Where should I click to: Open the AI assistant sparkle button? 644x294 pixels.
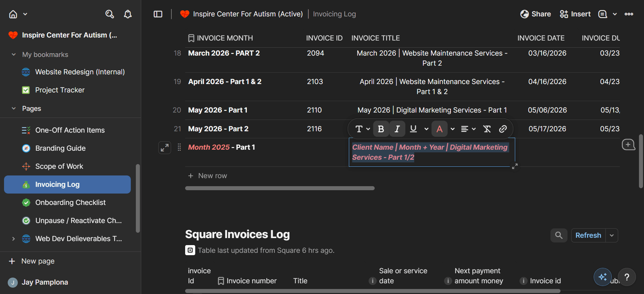tap(602, 277)
